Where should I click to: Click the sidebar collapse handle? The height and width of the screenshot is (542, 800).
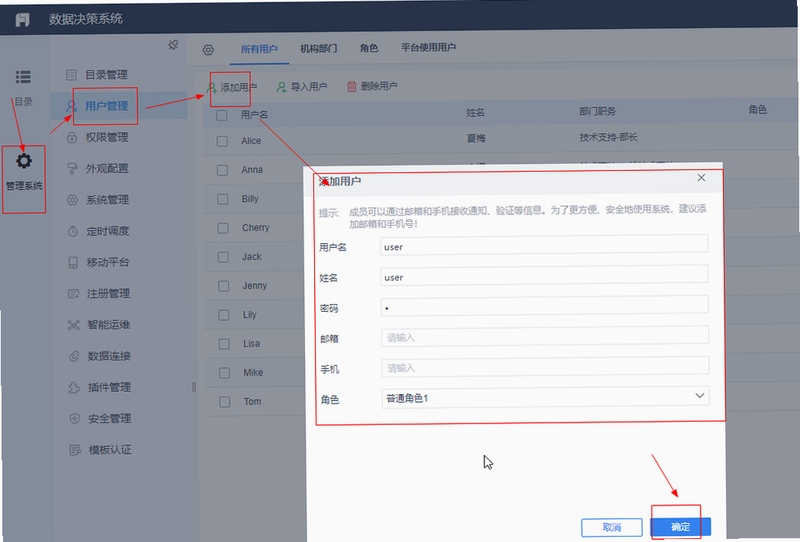tap(194, 387)
